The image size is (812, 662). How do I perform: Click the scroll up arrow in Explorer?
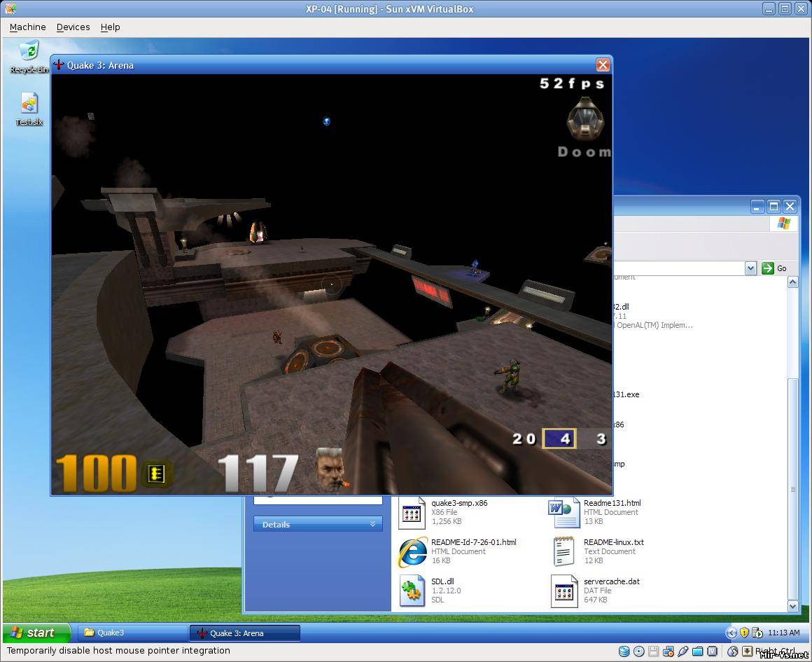coord(793,282)
